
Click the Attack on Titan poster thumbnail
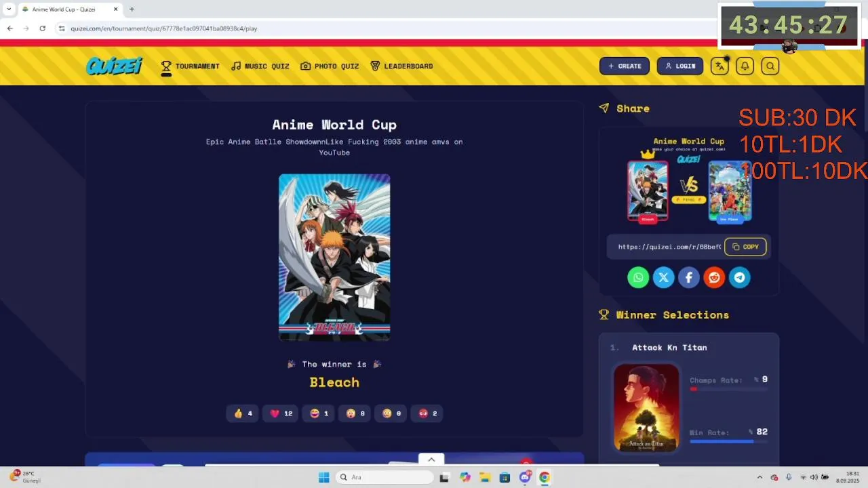(646, 408)
